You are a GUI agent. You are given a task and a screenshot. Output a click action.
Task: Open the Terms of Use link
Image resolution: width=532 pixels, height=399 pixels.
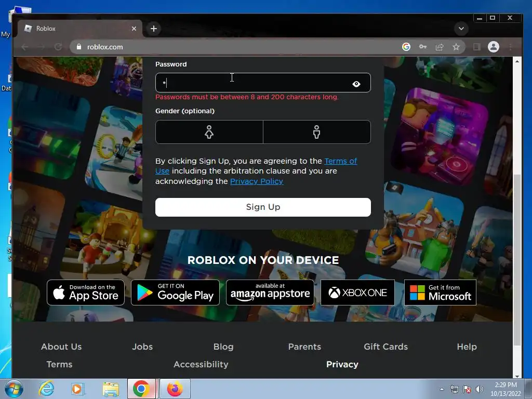point(341,161)
